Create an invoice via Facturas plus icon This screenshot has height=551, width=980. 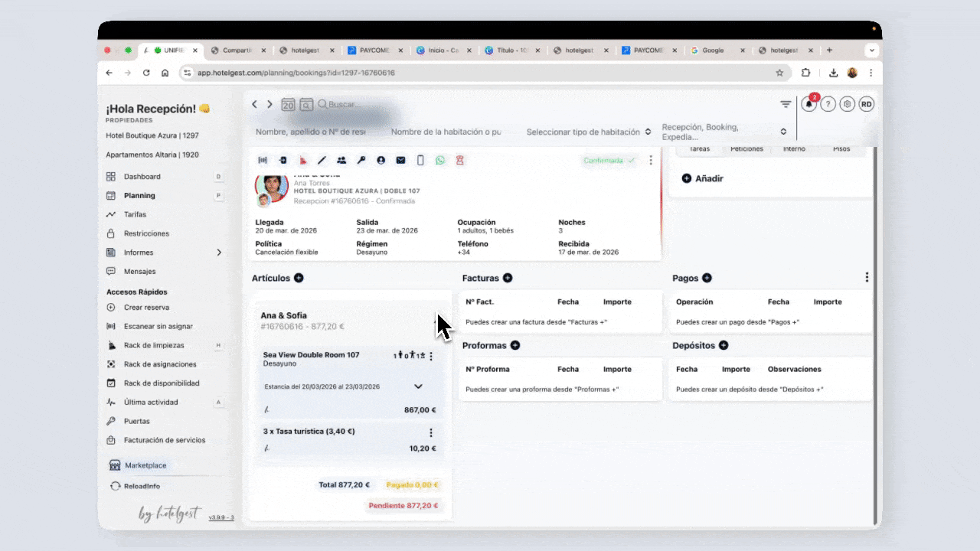508,278
